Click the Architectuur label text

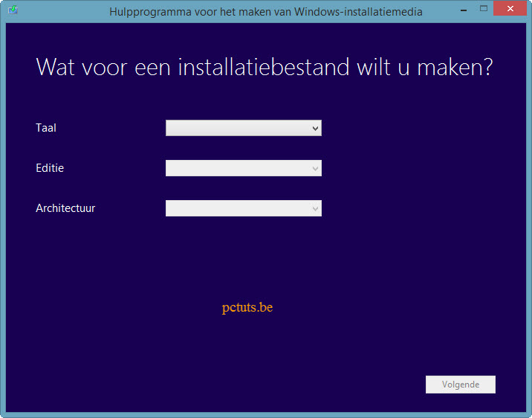[x=65, y=208]
